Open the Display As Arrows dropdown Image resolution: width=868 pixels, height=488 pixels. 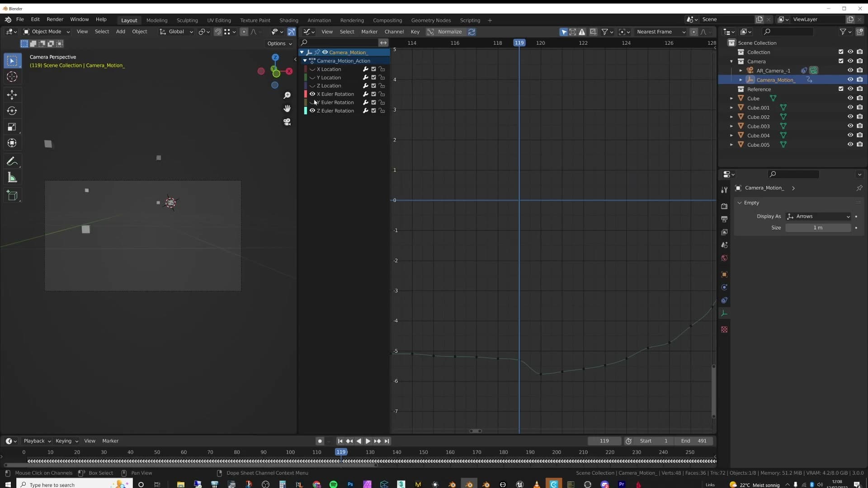click(818, 216)
